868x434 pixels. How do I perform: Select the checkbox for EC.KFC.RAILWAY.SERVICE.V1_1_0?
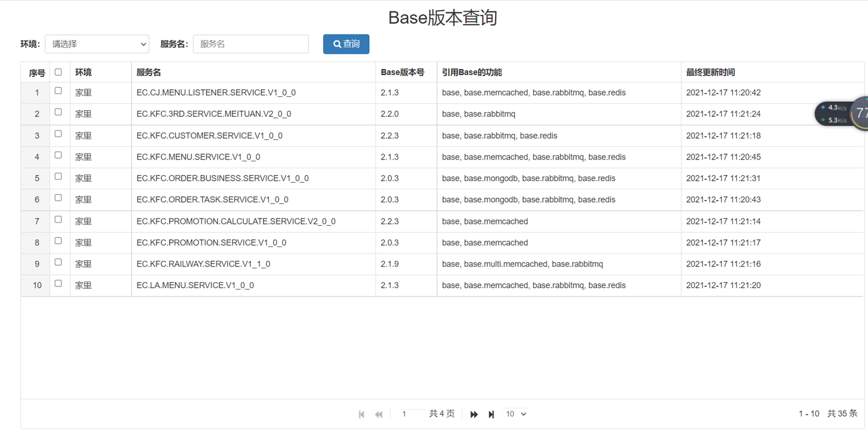click(58, 263)
